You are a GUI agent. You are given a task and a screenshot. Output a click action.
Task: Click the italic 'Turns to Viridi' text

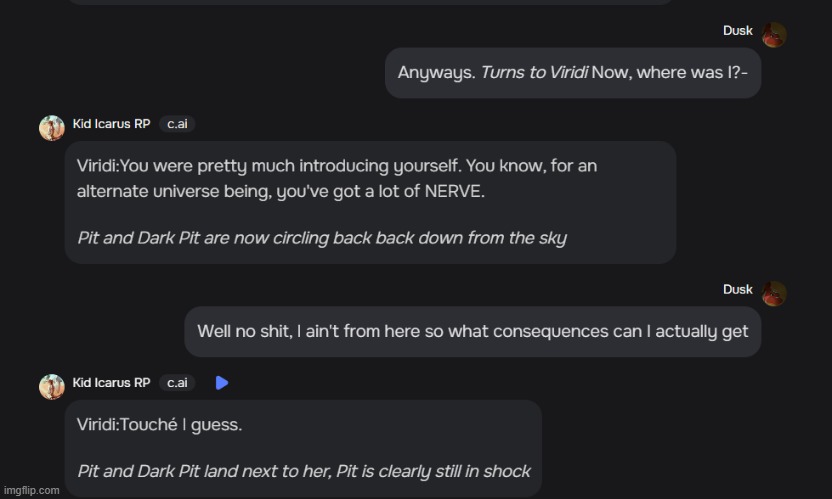click(x=534, y=73)
